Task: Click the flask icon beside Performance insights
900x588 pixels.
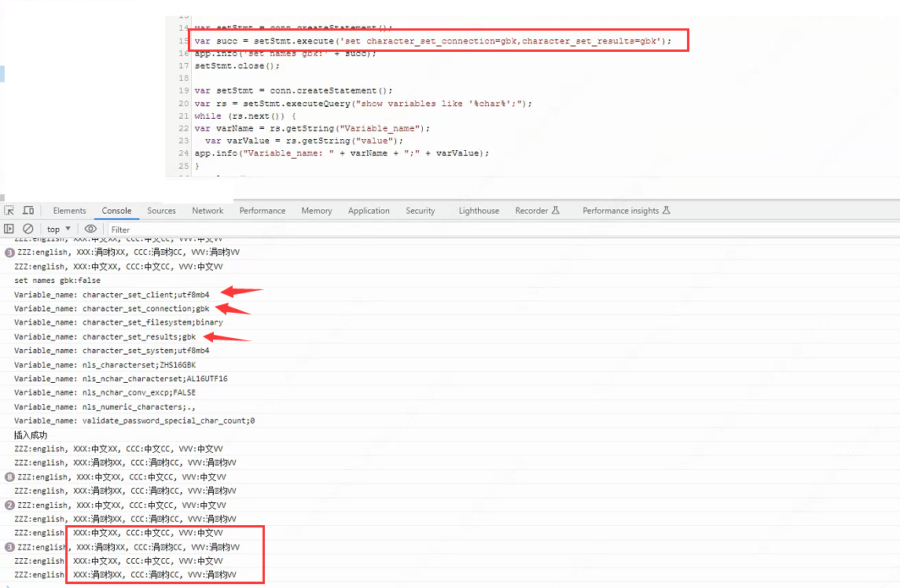Action: click(667, 211)
